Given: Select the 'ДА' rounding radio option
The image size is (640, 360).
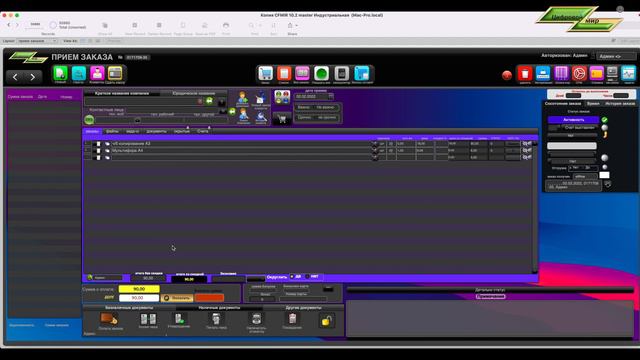Looking at the screenshot, I should tap(292, 277).
